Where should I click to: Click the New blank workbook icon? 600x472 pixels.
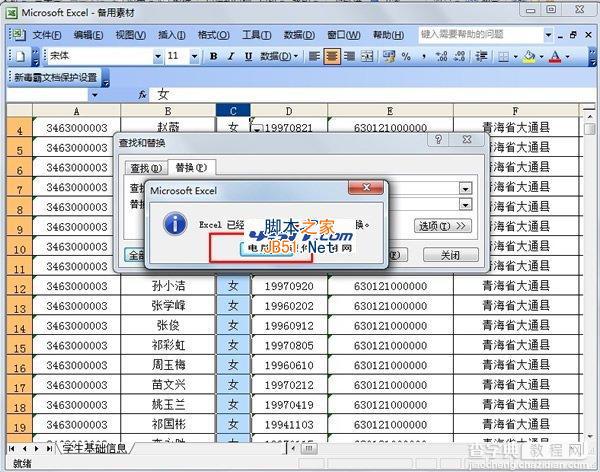(x=20, y=57)
